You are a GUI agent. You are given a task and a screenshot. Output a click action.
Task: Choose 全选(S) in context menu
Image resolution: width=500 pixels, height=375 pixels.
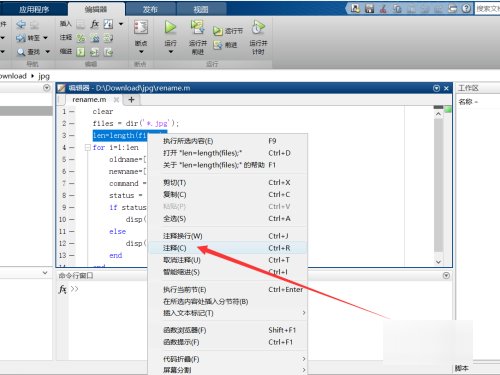pyautogui.click(x=227, y=219)
